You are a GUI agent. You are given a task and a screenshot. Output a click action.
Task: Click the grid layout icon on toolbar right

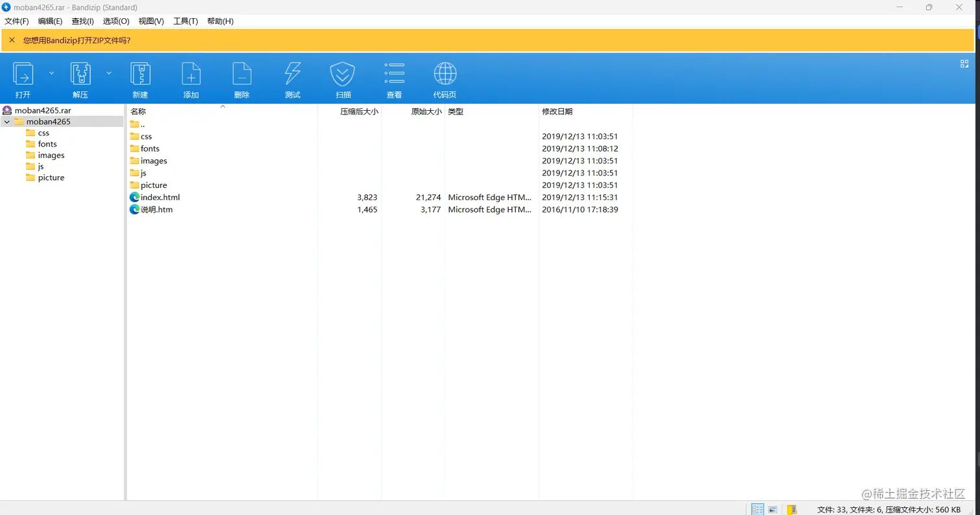click(x=964, y=63)
